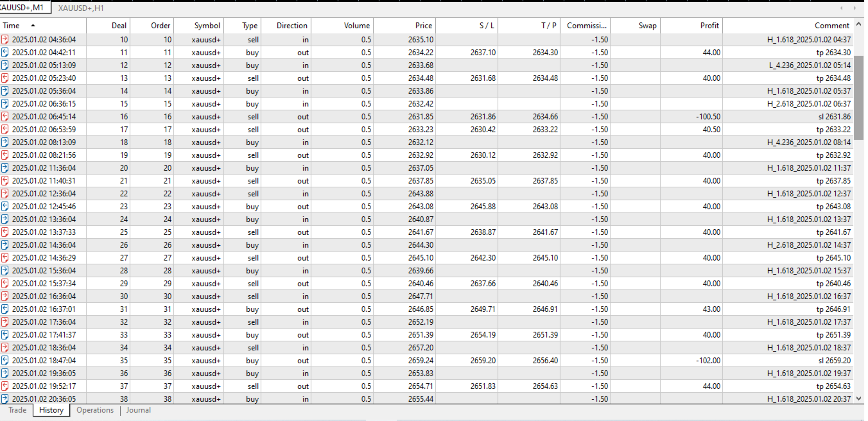Image resolution: width=868 pixels, height=421 pixels.
Task: Click the sell deal icon at 16:36:04
Action: [5, 296]
